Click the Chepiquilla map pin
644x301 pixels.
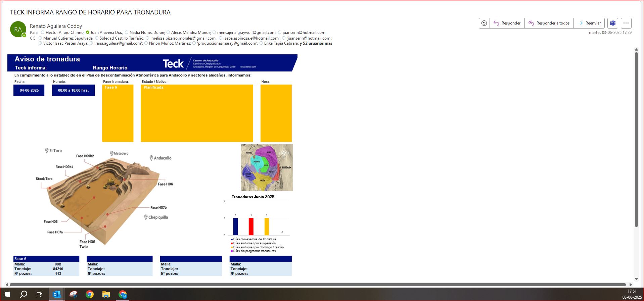146,217
